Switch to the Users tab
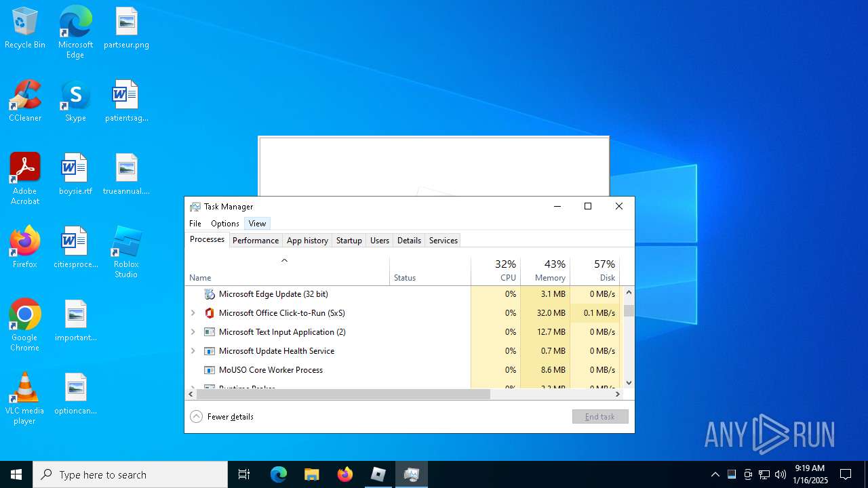This screenshot has height=488, width=868. (x=380, y=241)
